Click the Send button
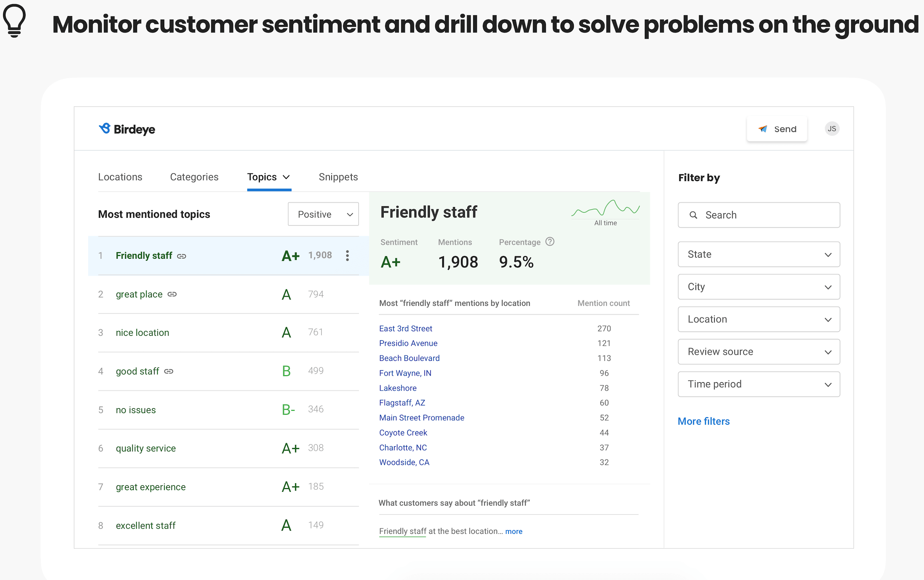This screenshot has height=580, width=924. [x=777, y=129]
